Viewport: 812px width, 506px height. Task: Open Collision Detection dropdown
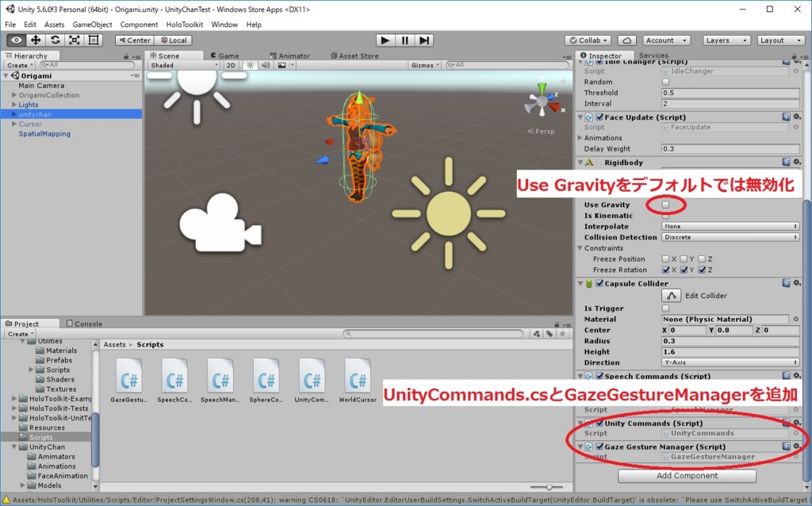(x=730, y=237)
